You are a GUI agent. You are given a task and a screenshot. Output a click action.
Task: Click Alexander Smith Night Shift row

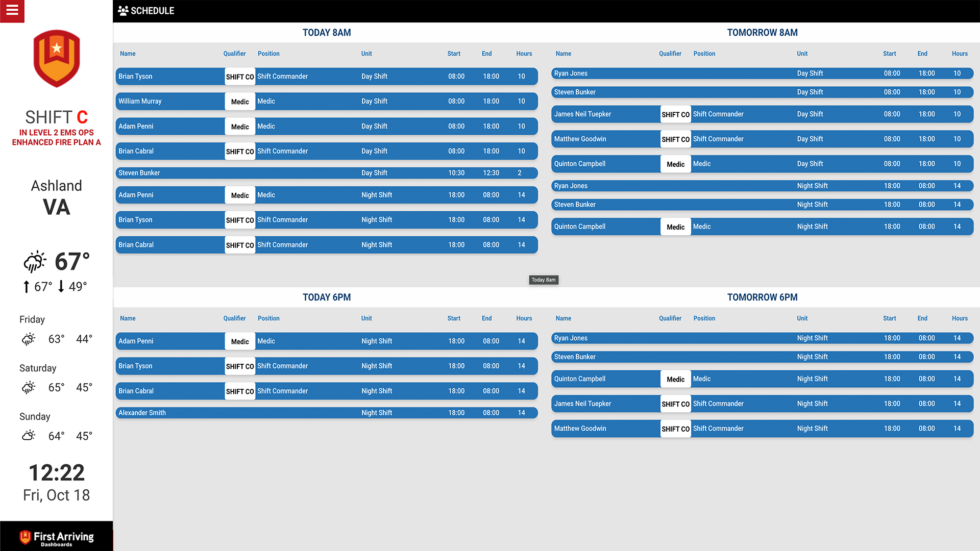(x=327, y=413)
